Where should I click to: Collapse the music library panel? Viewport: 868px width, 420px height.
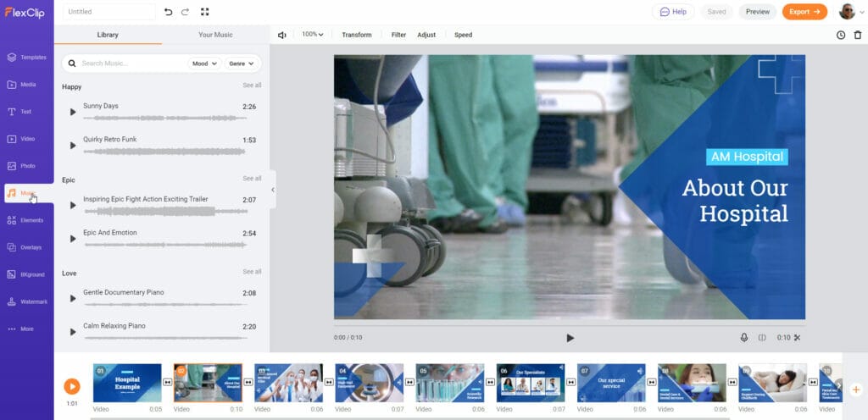(272, 190)
